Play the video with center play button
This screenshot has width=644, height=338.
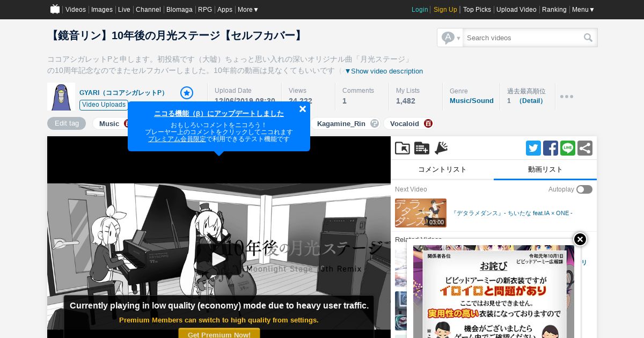click(219, 260)
